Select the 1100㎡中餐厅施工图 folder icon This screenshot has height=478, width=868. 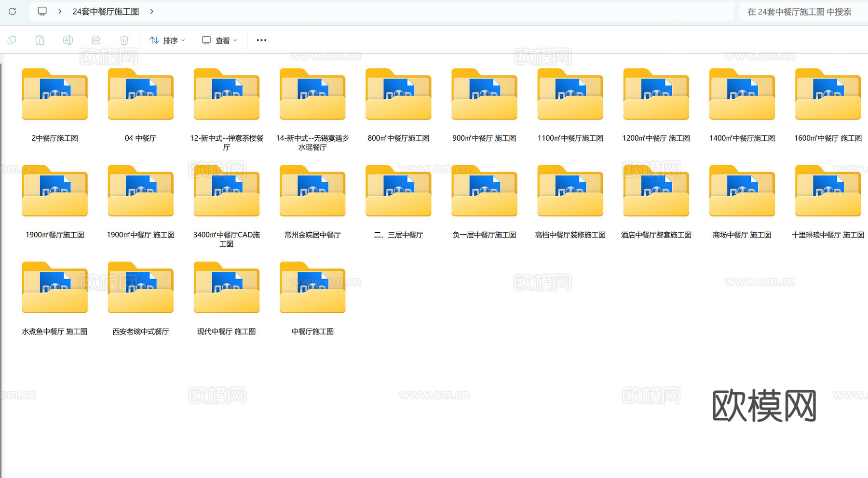[570, 94]
